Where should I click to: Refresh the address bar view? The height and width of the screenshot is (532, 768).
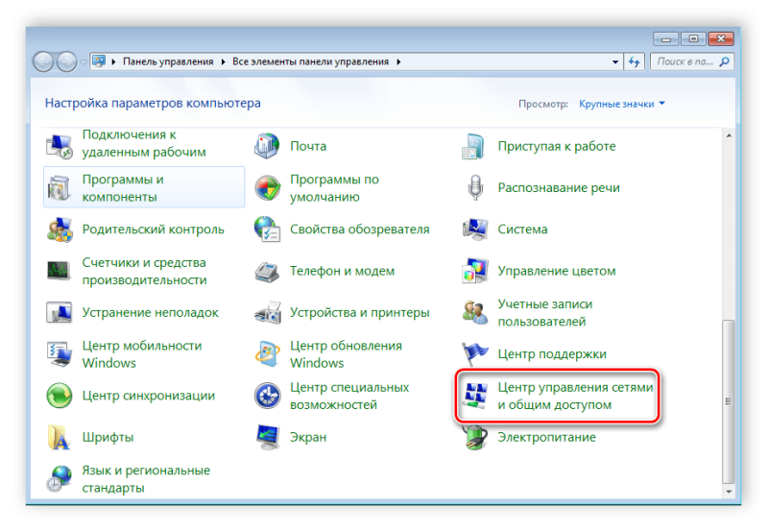coord(635,62)
